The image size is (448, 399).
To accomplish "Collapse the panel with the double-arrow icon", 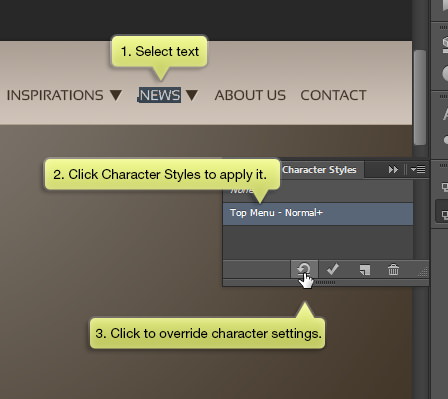I will tap(393, 170).
